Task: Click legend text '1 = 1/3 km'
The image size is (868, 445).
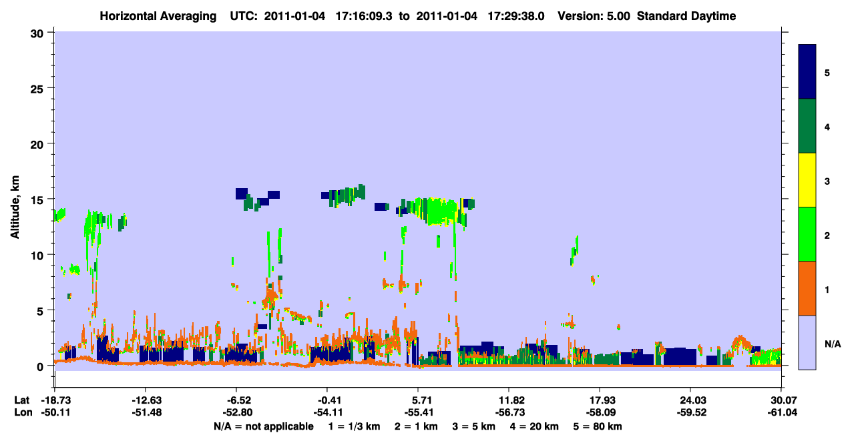Action: 353,426
